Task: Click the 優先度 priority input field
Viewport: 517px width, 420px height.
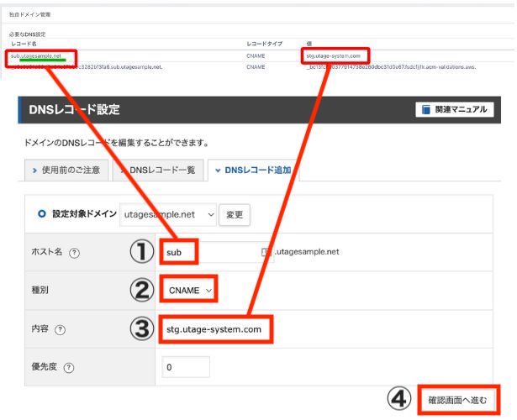Action: 184,367
